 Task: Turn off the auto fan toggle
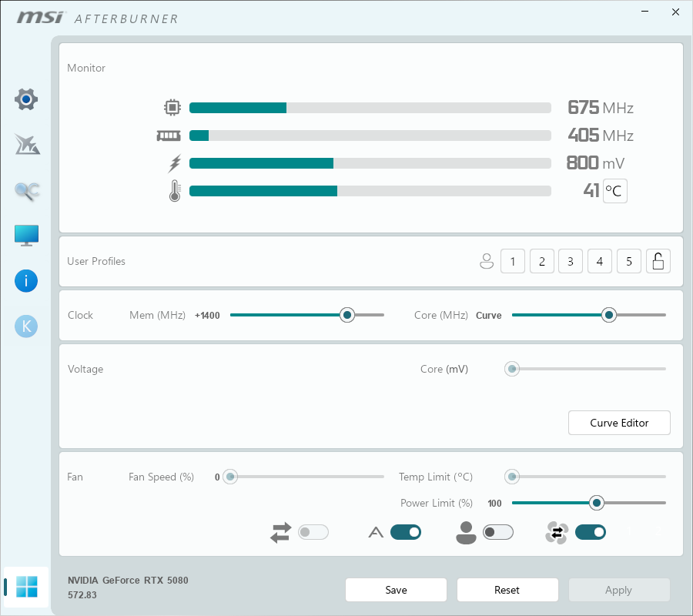click(x=406, y=532)
